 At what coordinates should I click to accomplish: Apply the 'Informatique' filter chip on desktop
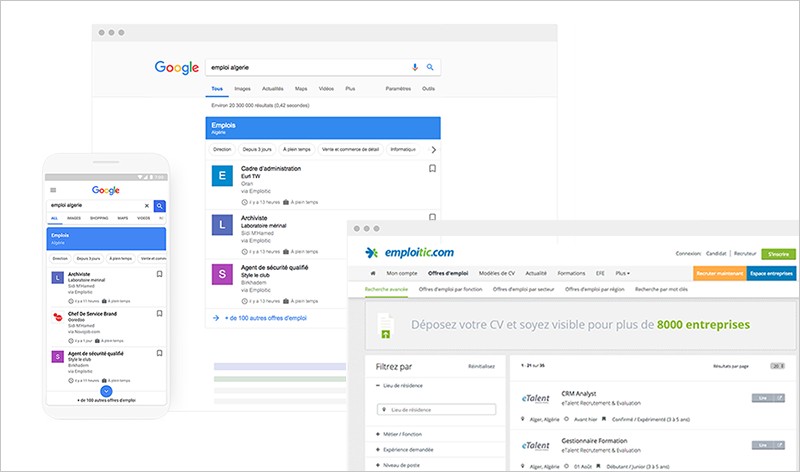point(403,150)
